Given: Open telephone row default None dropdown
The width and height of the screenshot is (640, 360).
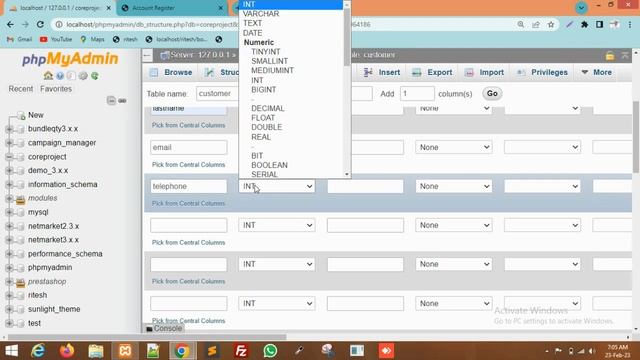Looking at the screenshot, I should click(x=453, y=186).
